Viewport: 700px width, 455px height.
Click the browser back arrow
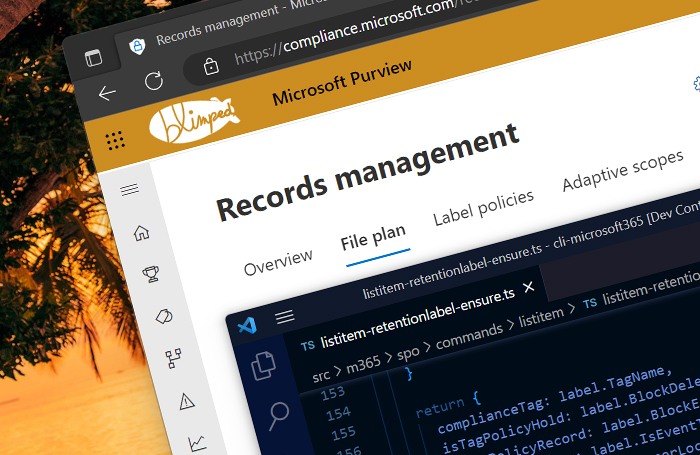coord(107,93)
